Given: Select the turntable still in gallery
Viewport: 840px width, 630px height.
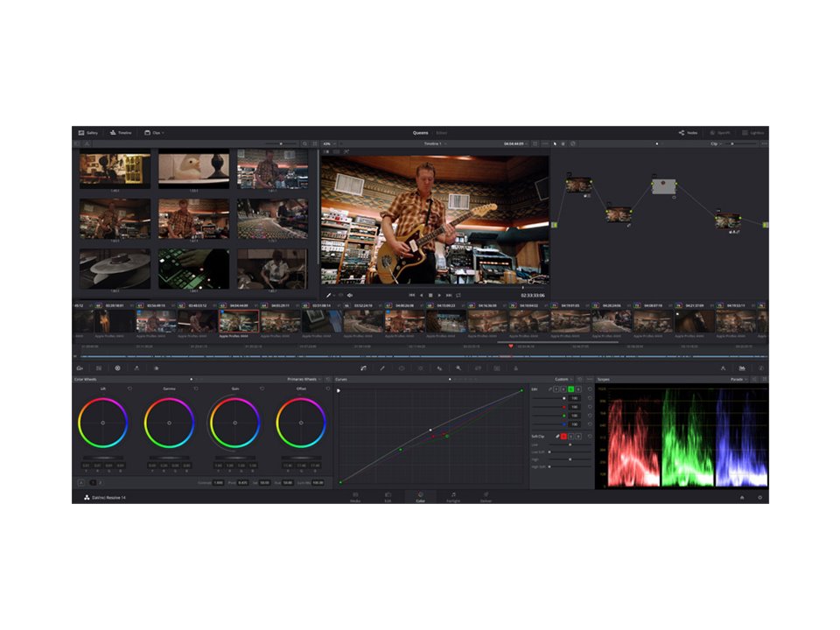Looking at the screenshot, I should click(114, 269).
